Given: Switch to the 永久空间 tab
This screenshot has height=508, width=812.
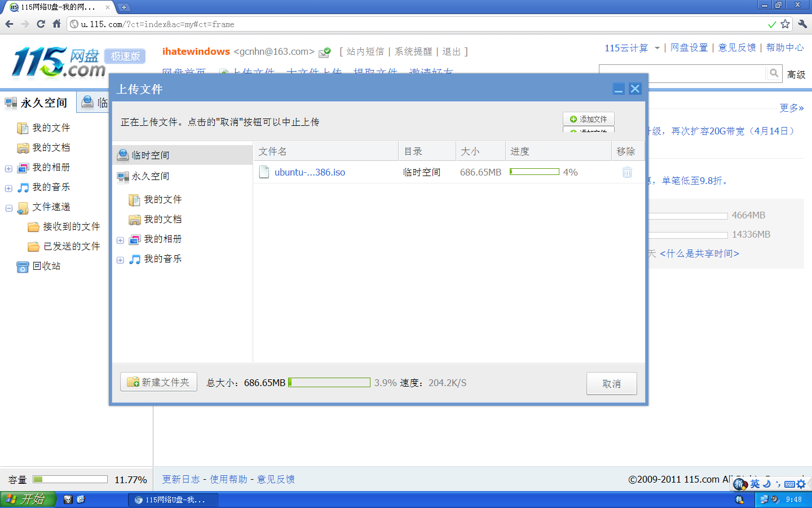Looking at the screenshot, I should tap(38, 103).
